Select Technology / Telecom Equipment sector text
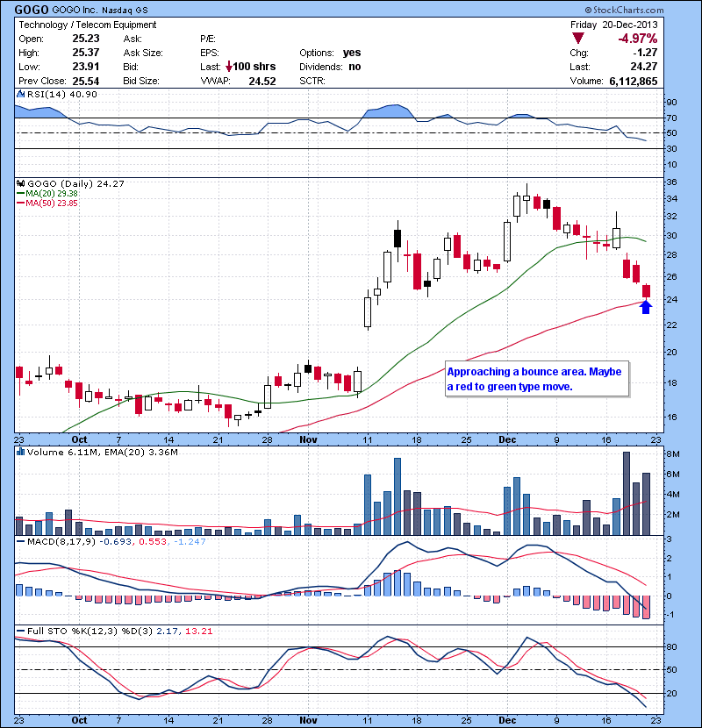 [88, 25]
